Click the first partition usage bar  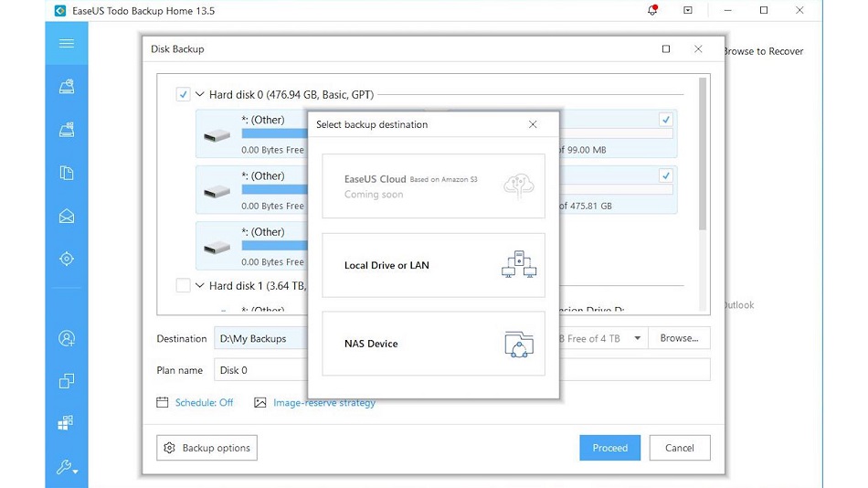pyautogui.click(x=275, y=133)
